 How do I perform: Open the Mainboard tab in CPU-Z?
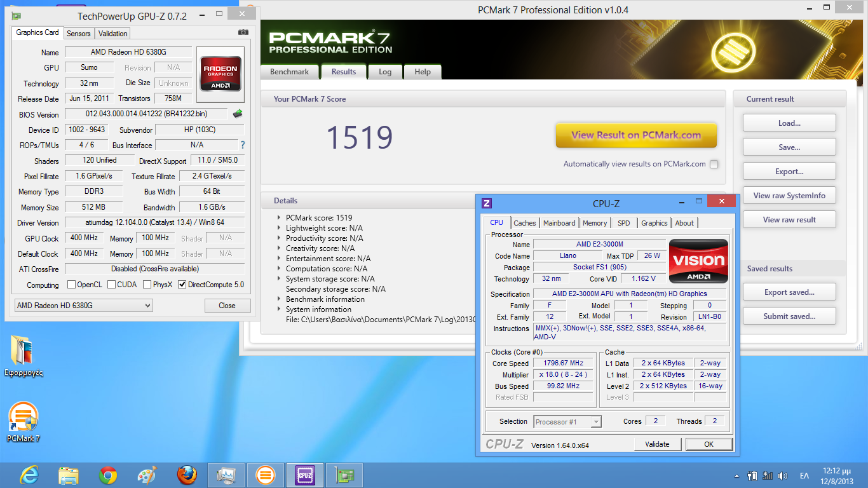point(559,223)
